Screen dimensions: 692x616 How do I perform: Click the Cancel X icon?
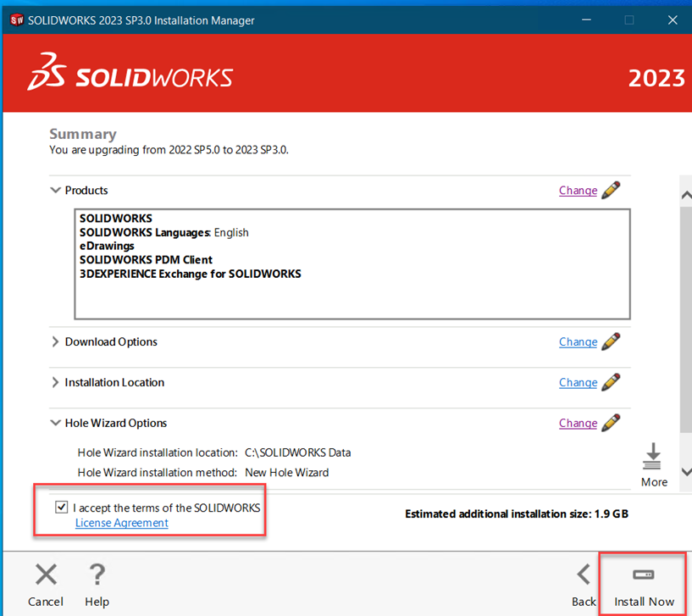tap(45, 574)
